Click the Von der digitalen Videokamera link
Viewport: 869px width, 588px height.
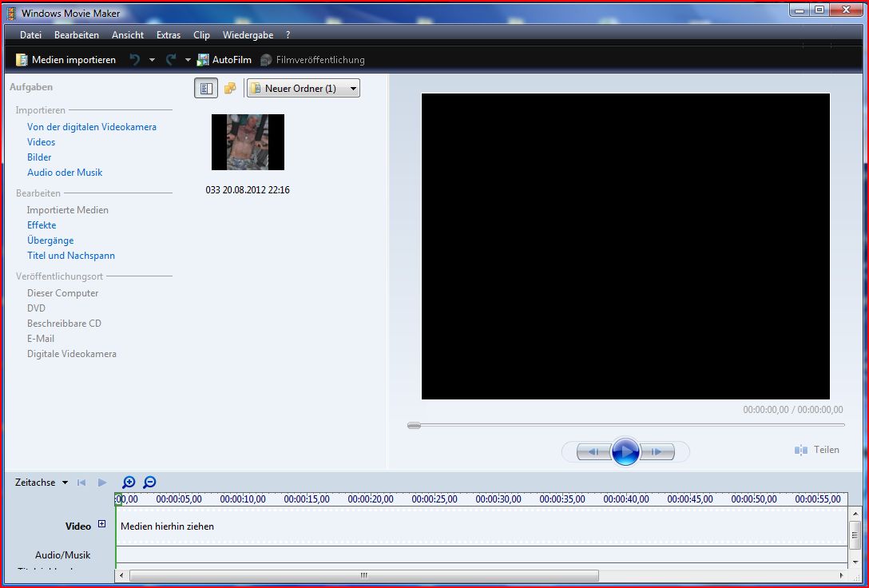pyautogui.click(x=91, y=127)
